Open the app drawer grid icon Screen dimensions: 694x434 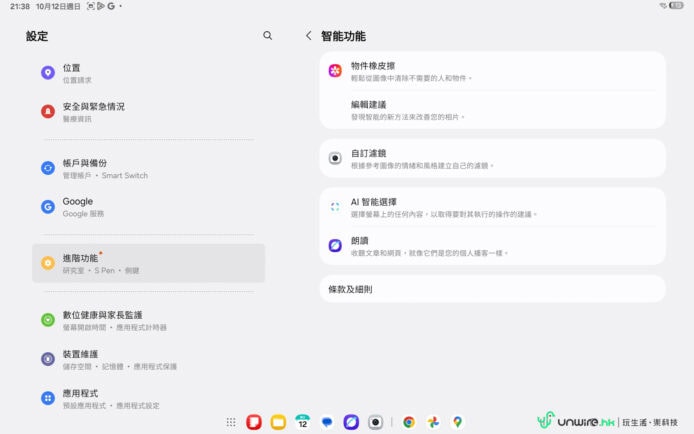pos(231,422)
